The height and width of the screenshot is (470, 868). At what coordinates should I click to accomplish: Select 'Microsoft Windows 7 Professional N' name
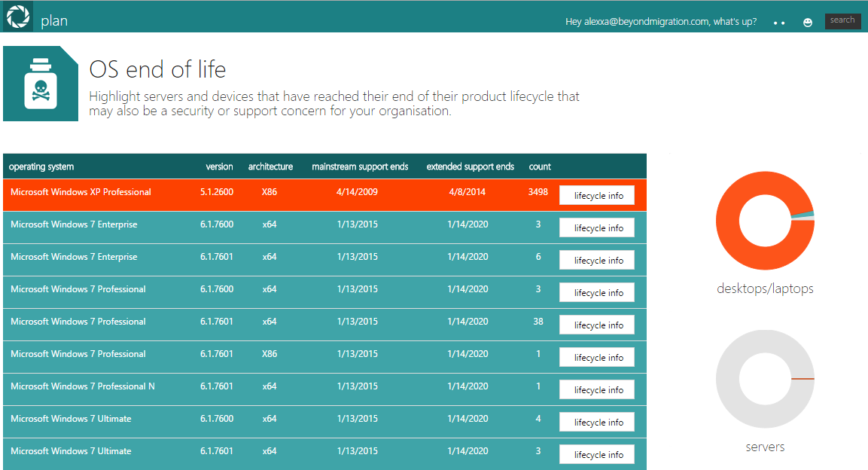(x=83, y=386)
